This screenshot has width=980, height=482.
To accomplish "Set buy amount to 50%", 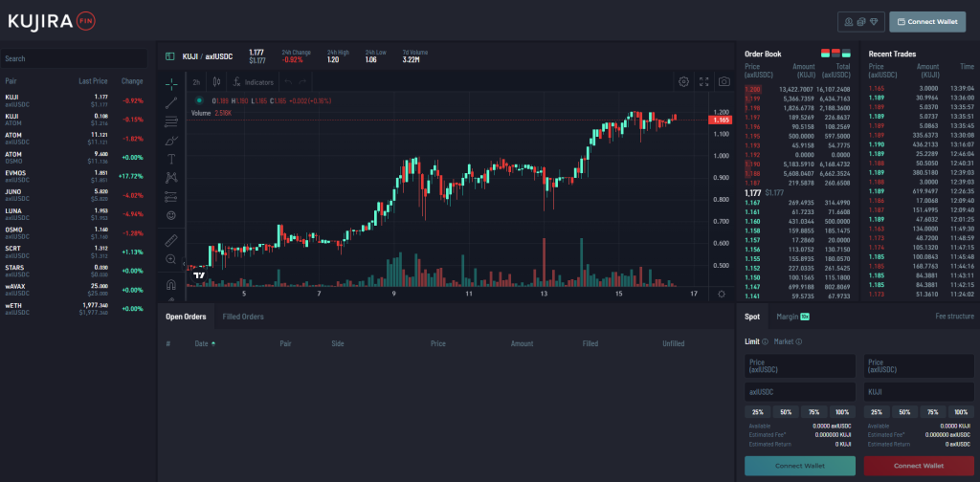I will (x=786, y=412).
